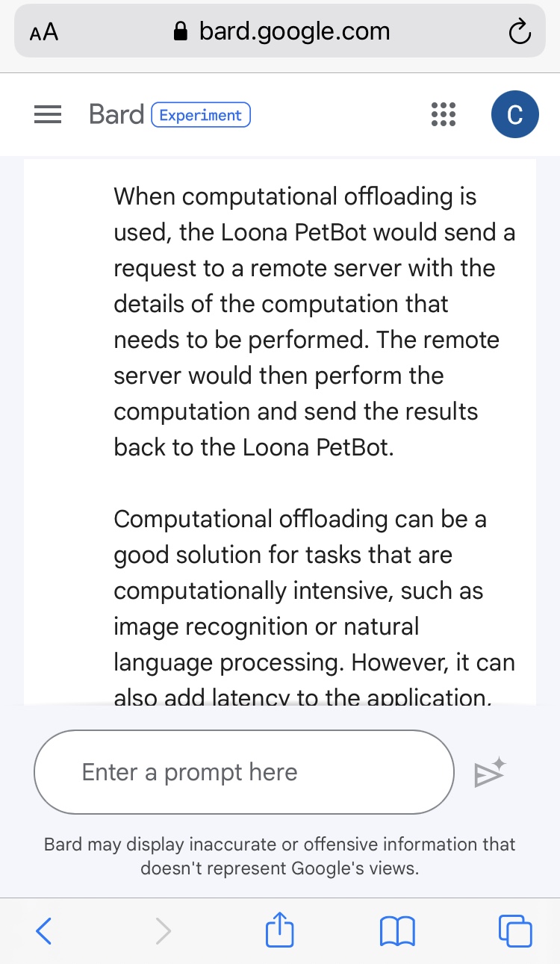This screenshot has width=560, height=964.
Task: Go back with Safari's back arrow
Action: 44,930
